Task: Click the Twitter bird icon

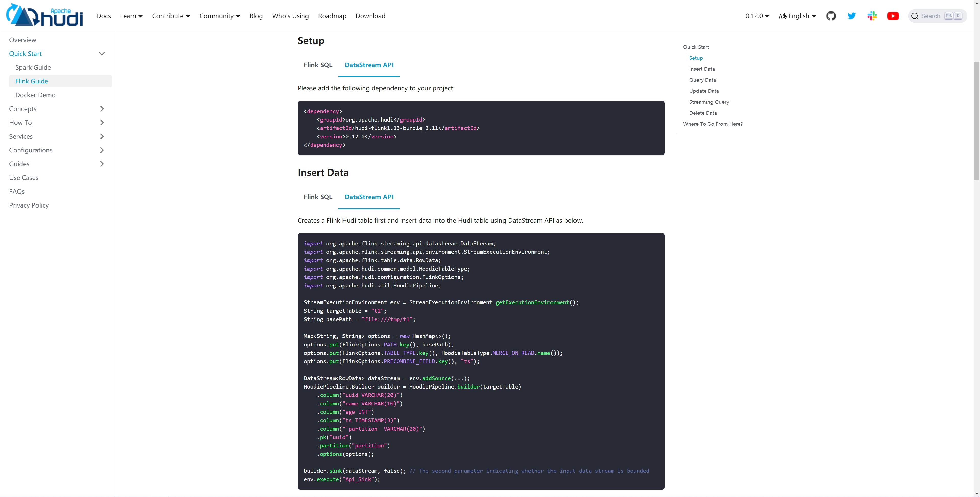Action: point(851,16)
